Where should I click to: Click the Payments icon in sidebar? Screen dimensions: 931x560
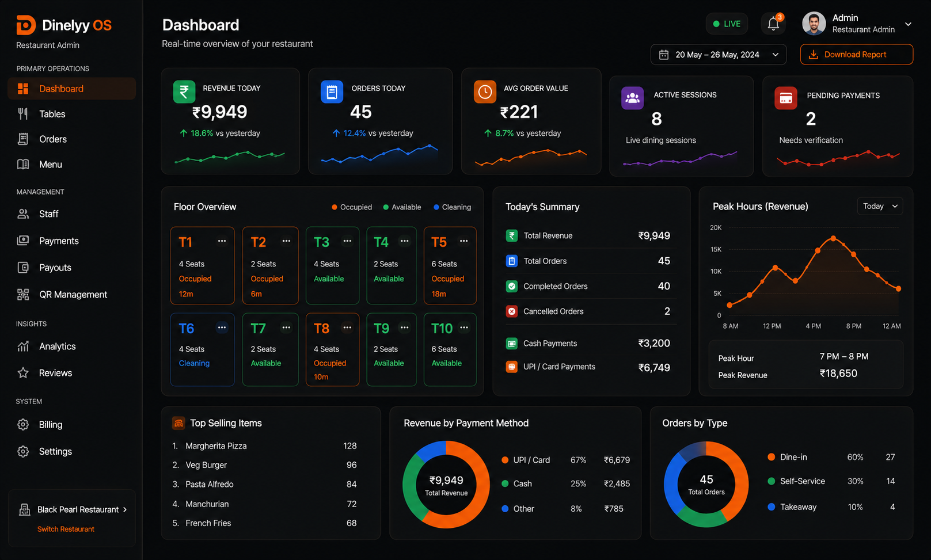(23, 241)
